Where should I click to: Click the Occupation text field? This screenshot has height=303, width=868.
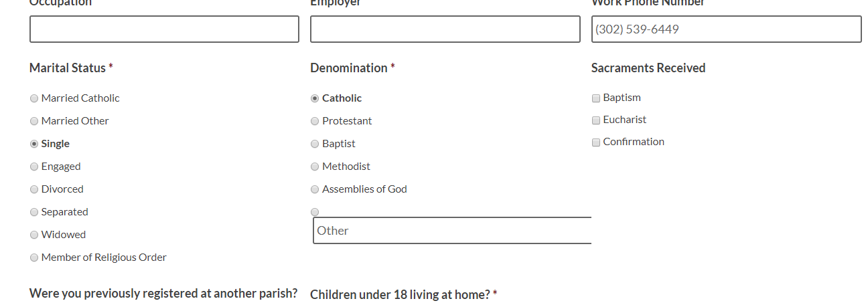click(164, 29)
